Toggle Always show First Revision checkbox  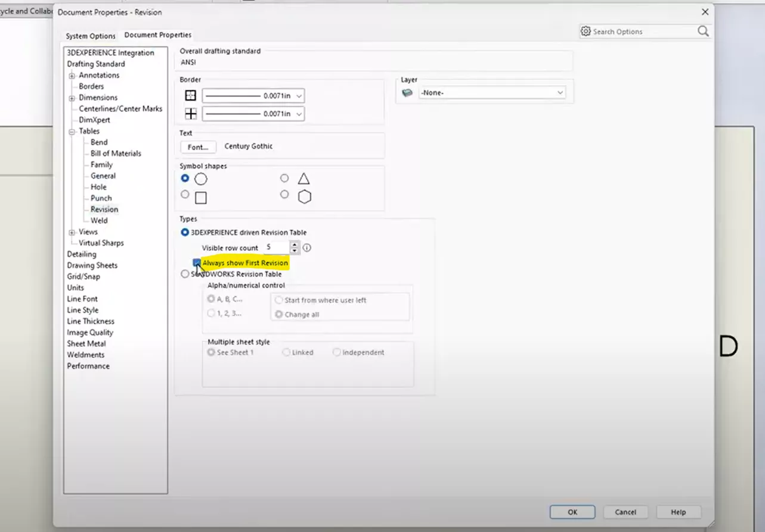pos(197,263)
